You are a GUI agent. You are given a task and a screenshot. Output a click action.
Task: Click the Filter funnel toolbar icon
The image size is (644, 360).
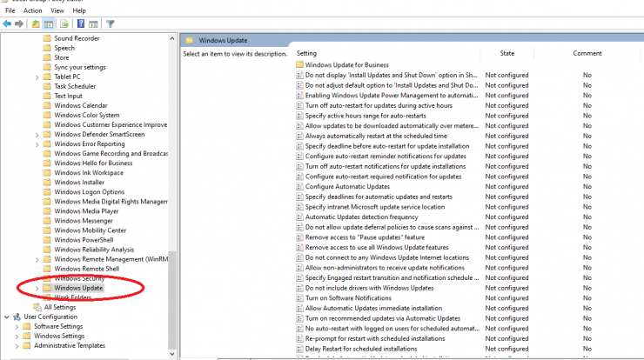110,23
